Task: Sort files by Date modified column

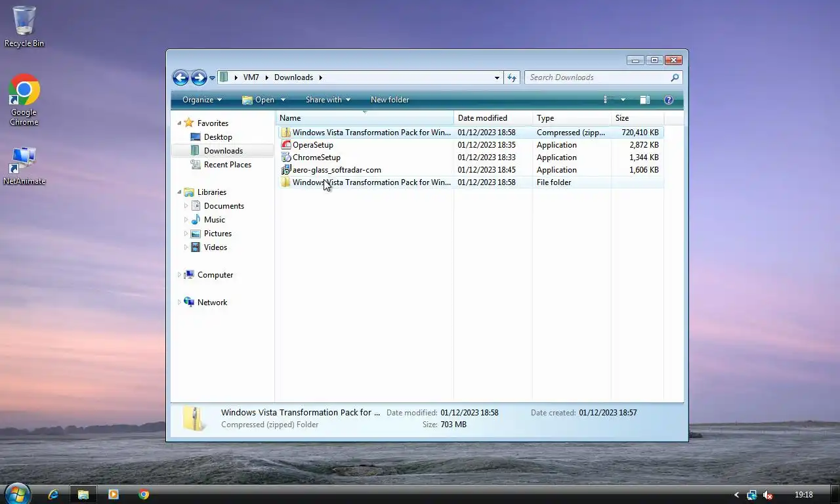Action: point(493,118)
